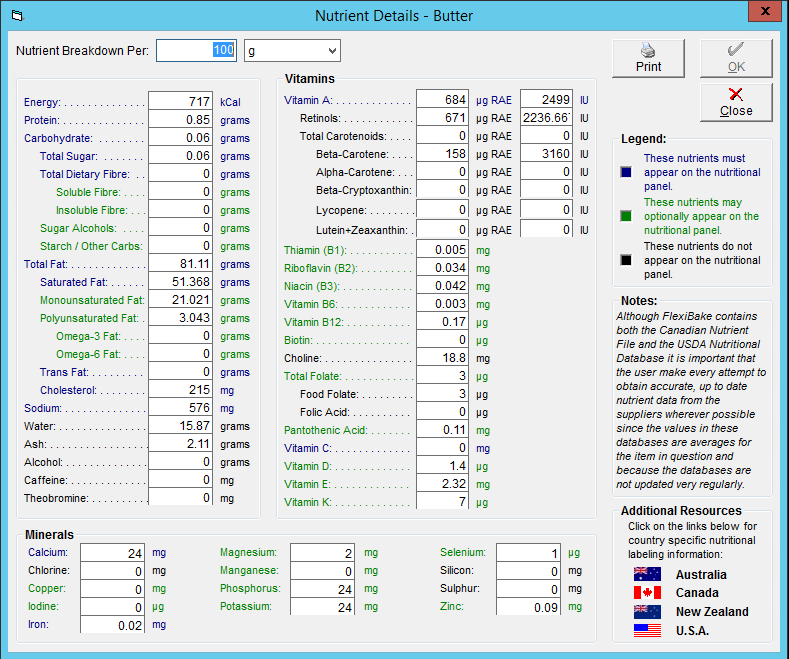Open the Canada labeling link
The width and height of the screenshot is (789, 659).
point(697,593)
